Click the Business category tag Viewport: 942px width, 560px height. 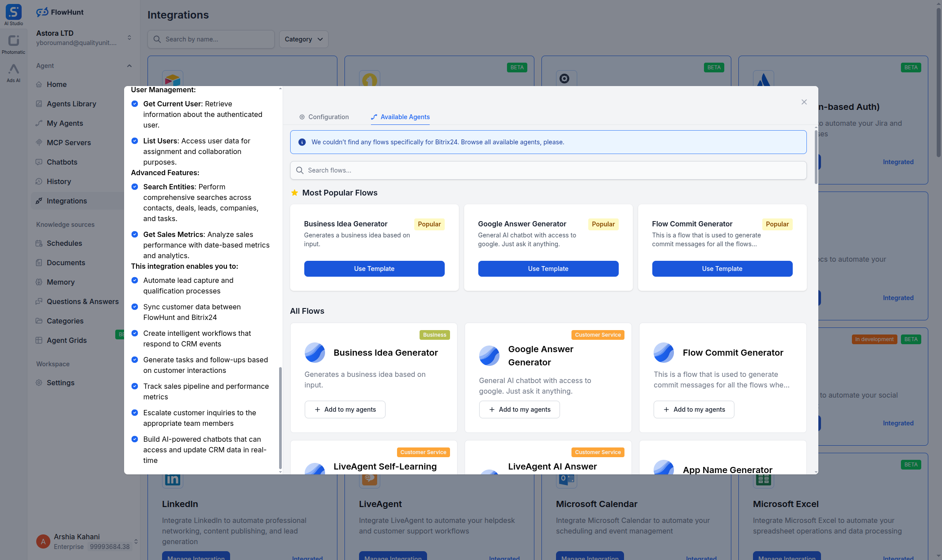435,335
